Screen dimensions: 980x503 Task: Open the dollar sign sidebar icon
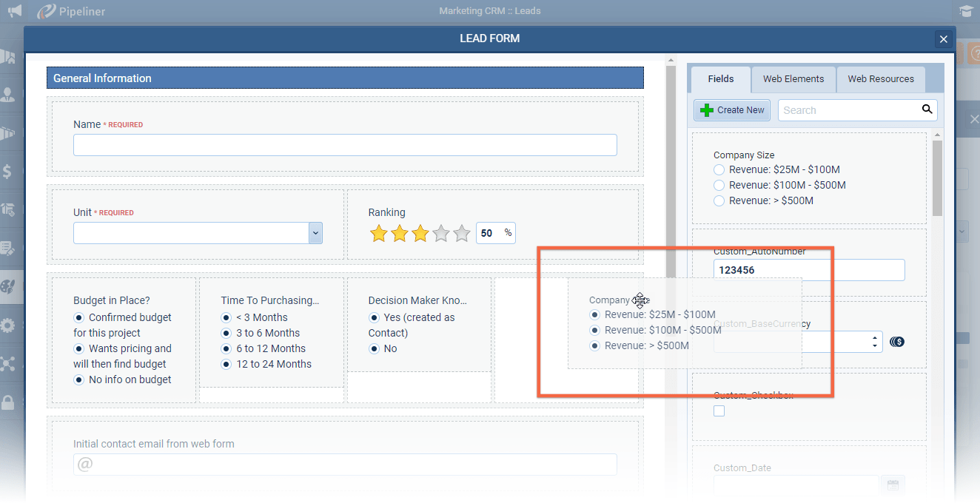click(8, 172)
